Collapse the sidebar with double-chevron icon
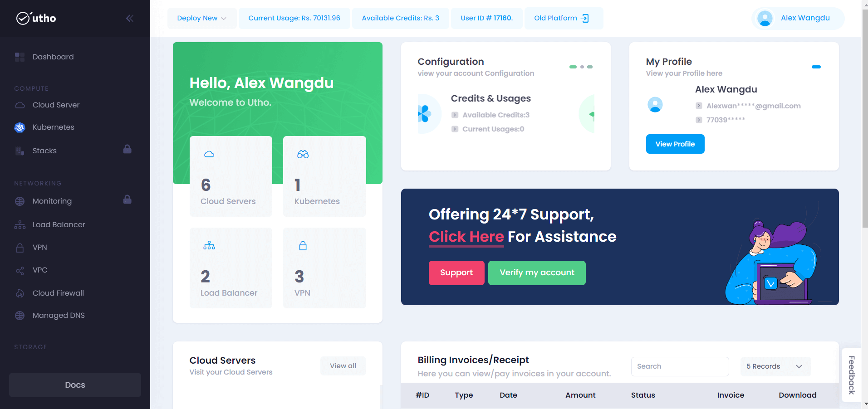868x409 pixels. pos(130,18)
